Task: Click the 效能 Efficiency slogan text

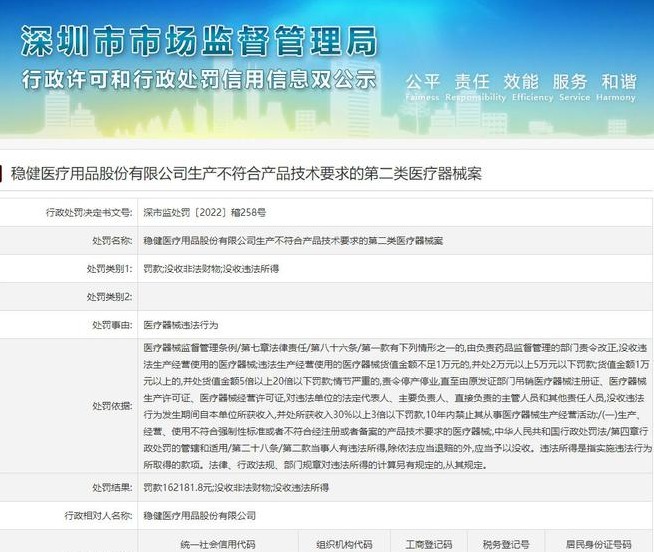Action: 533,87
